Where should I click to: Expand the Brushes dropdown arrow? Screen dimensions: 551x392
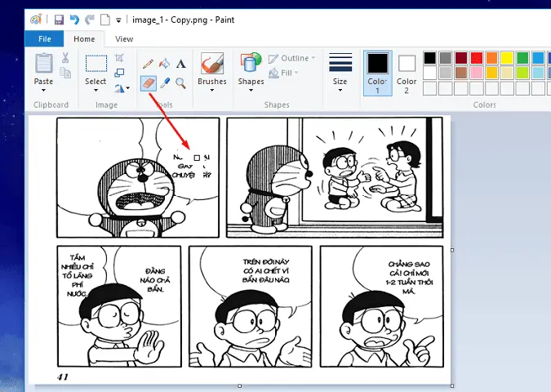point(212,91)
